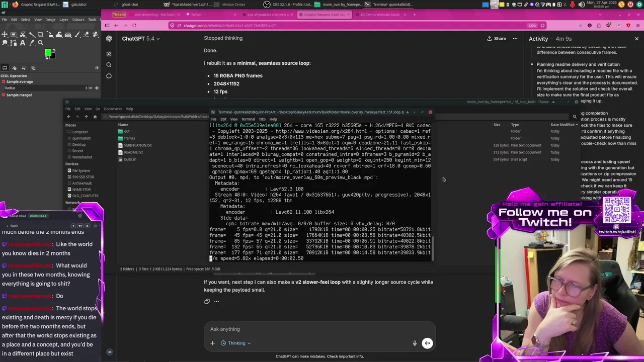Expand the Thinking mode dropdown
This screenshot has height=362, width=644.
tap(235, 343)
